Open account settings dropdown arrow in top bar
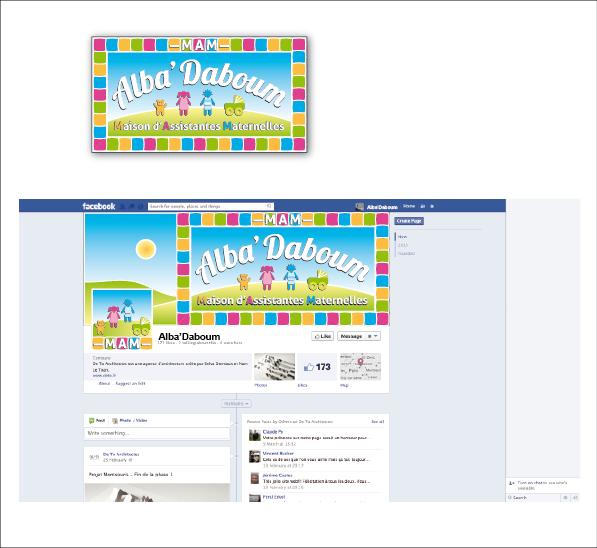Viewport: 597px width, 548px height. click(432, 206)
